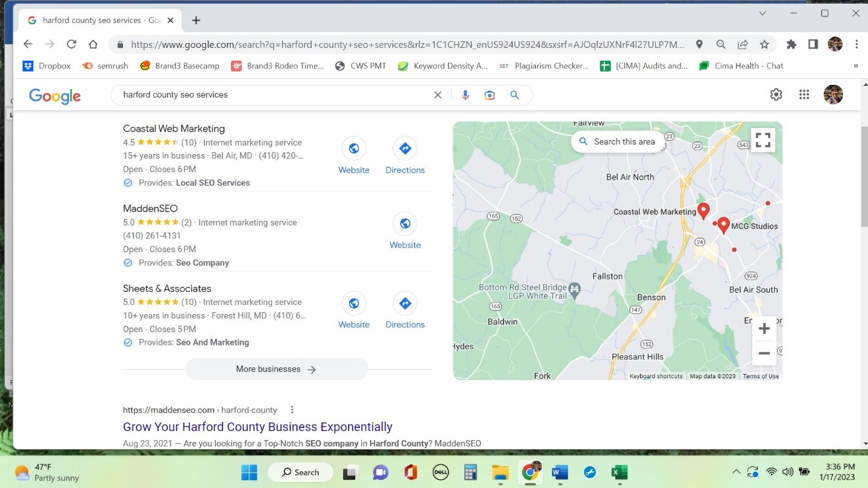Viewport: 868px width, 488px height.
Task: Bookmark this page with the star icon
Action: [x=764, y=44]
